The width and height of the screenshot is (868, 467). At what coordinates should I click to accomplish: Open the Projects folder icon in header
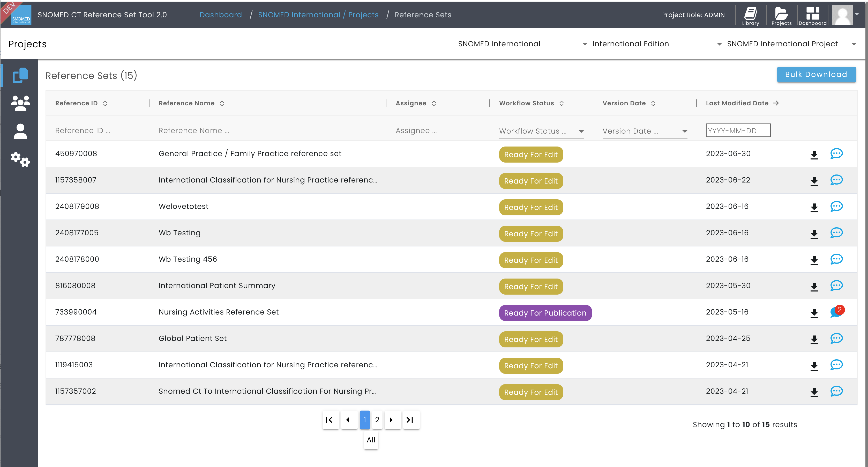(x=781, y=15)
